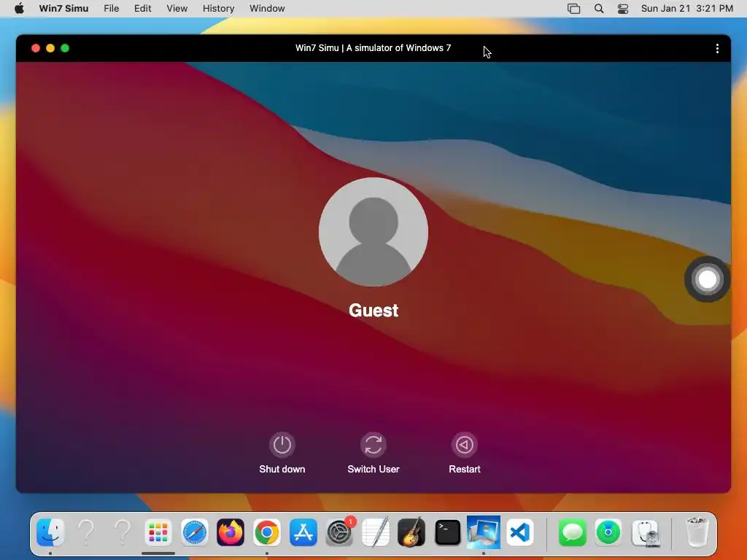This screenshot has height=560, width=747.
Task: Click the Restart text label
Action: coord(465,469)
